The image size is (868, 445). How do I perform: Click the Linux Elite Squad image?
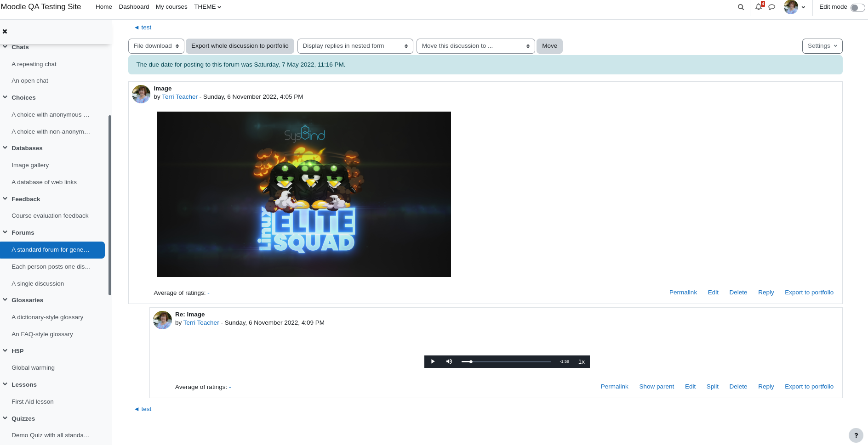click(x=303, y=194)
